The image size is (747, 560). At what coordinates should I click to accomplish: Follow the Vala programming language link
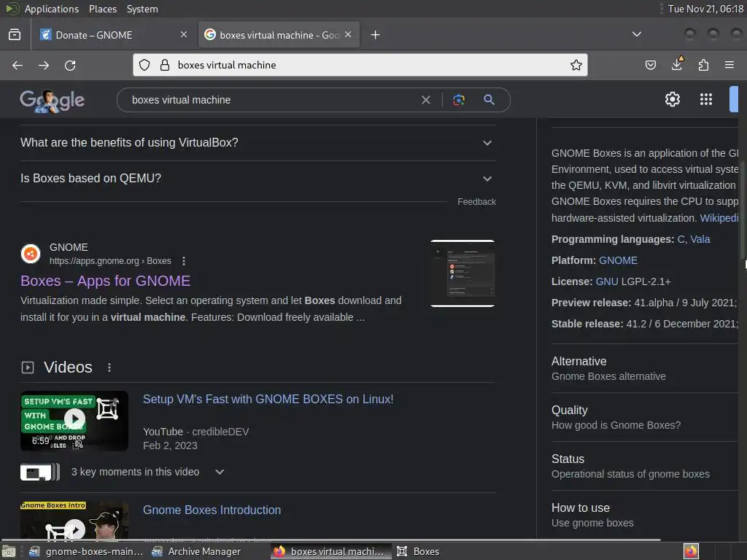(x=700, y=239)
